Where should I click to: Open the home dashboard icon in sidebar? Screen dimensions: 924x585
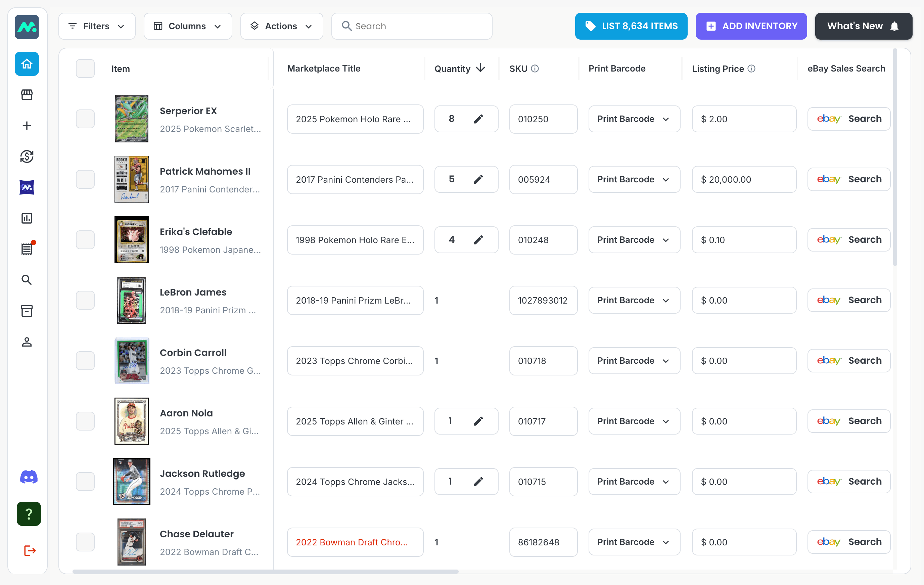click(27, 64)
